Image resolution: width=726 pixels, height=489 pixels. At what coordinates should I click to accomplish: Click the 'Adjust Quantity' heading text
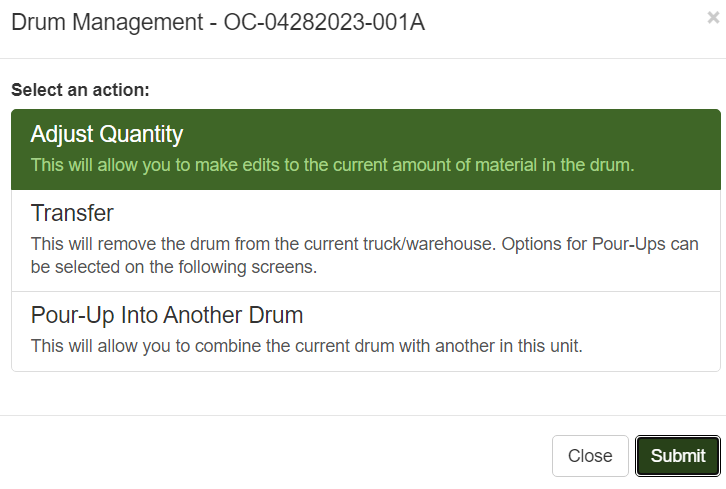(x=107, y=134)
